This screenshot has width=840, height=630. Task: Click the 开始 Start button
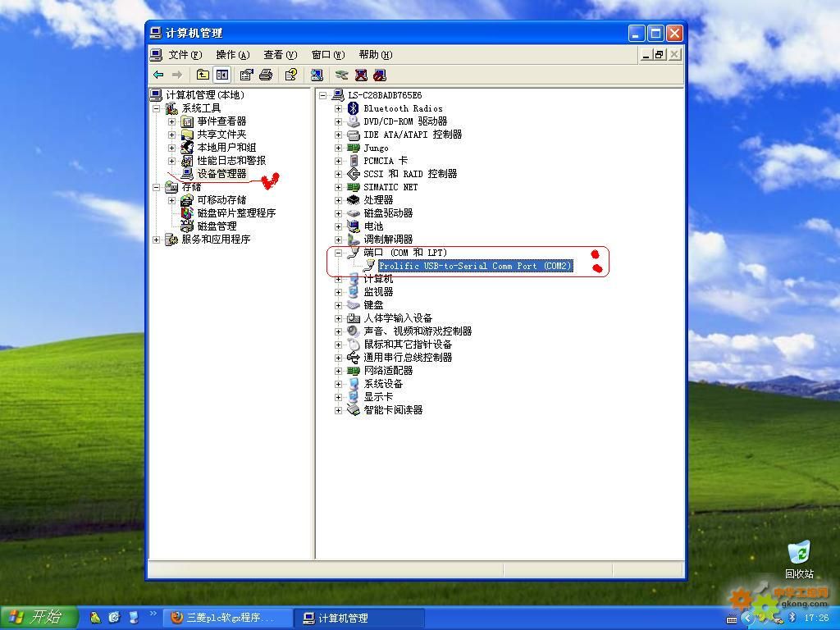[x=39, y=618]
